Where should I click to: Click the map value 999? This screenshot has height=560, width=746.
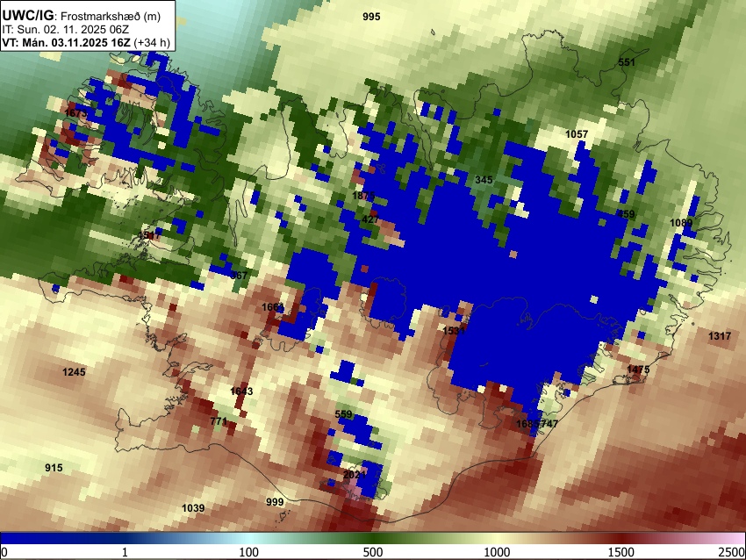pos(275,502)
